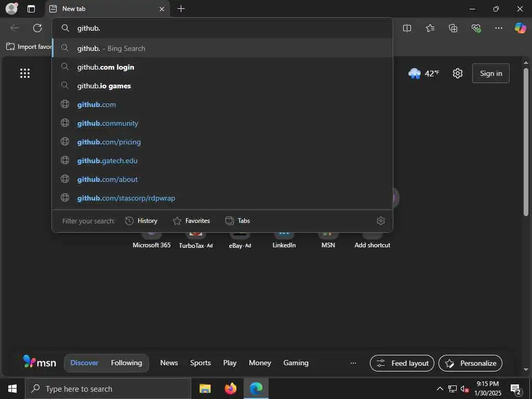Select 'github.com login' suggestion
Image resolution: width=532 pixels, height=399 pixels.
(222, 67)
